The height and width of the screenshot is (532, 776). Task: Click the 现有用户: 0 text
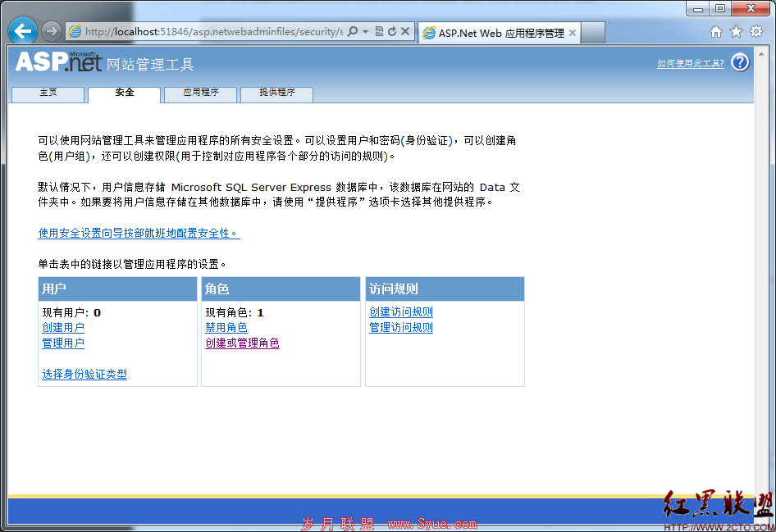[71, 312]
